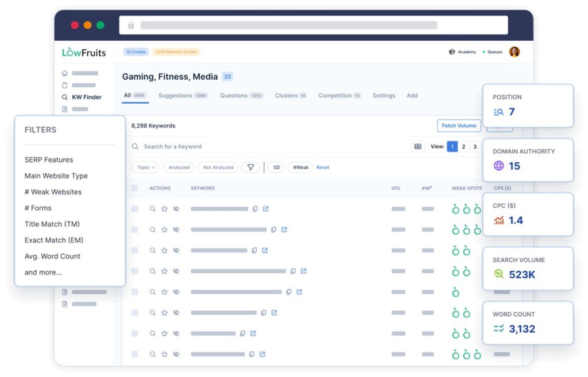Click the Fetch Volume button
The width and height of the screenshot is (588, 377).
coord(459,126)
